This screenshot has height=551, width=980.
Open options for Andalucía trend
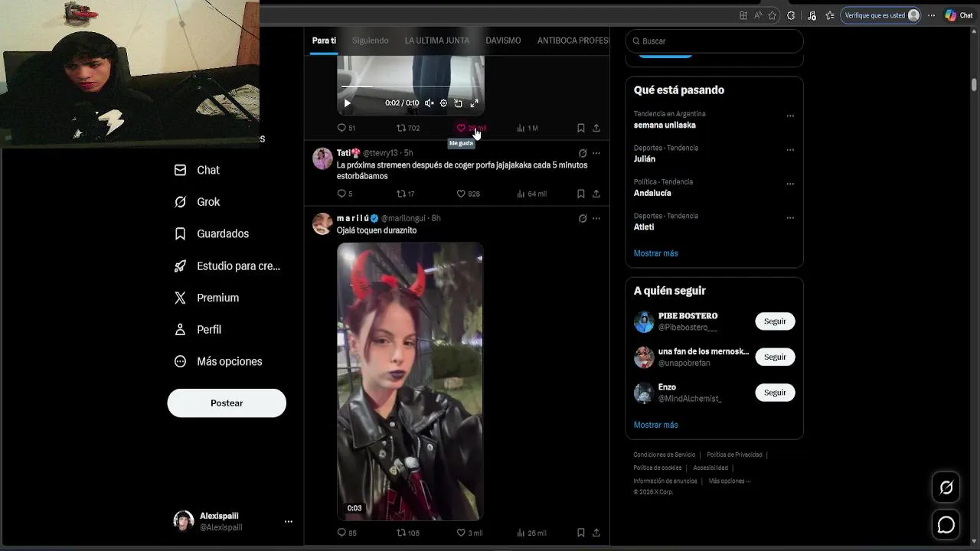[790, 184]
